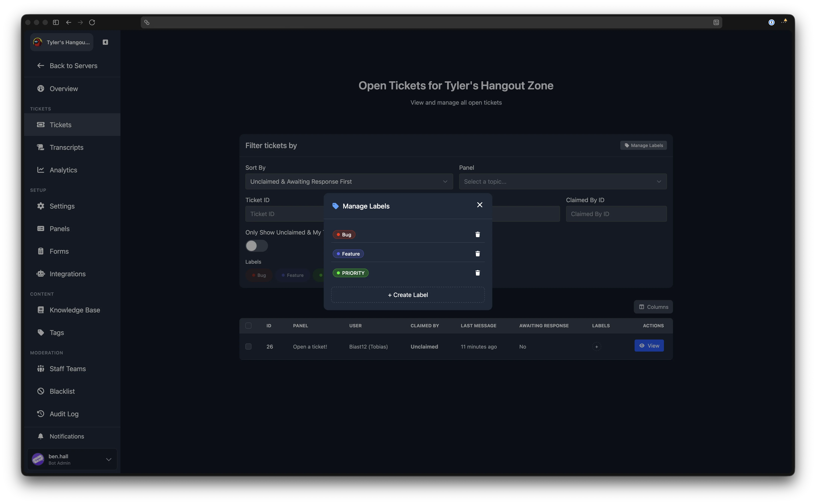Go Back to Servers
The image size is (816, 504).
[72, 66]
